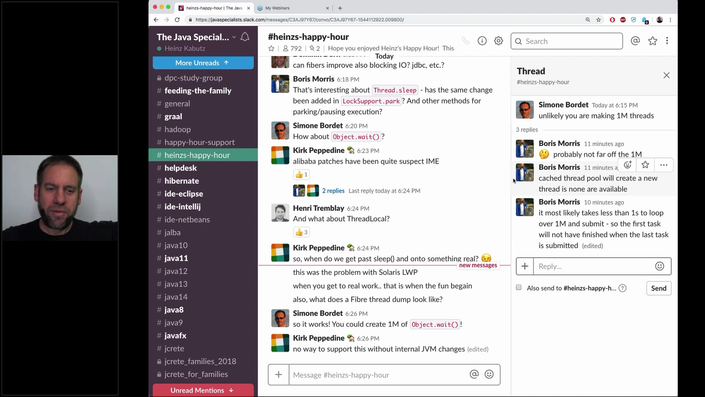This screenshot has height=397, width=705.
Task: Open more actions on thread message
Action: coord(664,165)
